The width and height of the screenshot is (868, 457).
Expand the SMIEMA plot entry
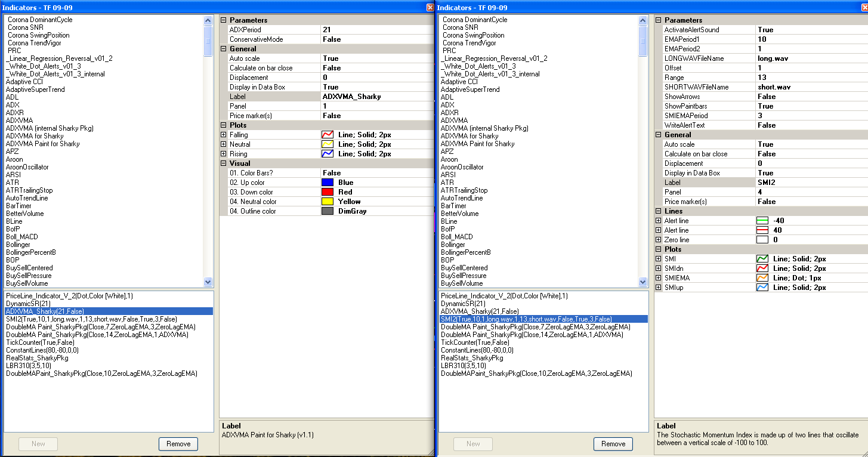point(659,278)
